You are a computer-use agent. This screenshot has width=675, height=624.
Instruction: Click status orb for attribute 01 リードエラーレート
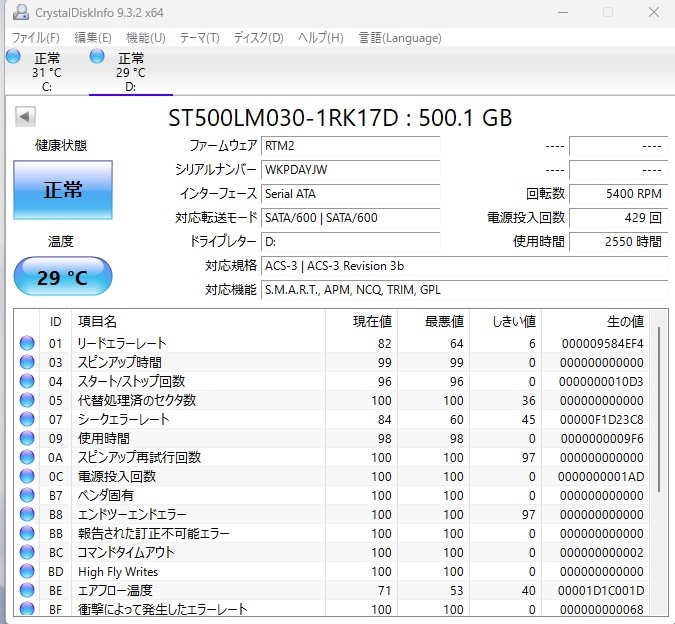pos(27,343)
